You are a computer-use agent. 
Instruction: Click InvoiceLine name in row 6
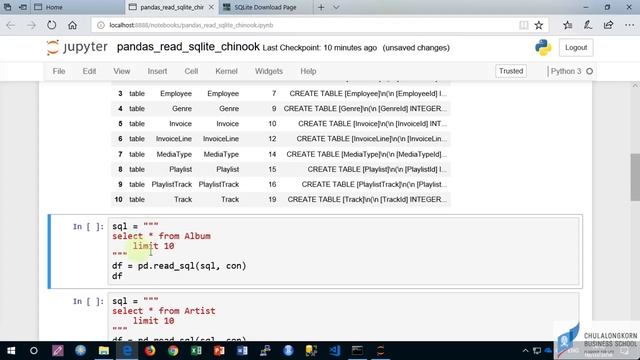(173, 139)
